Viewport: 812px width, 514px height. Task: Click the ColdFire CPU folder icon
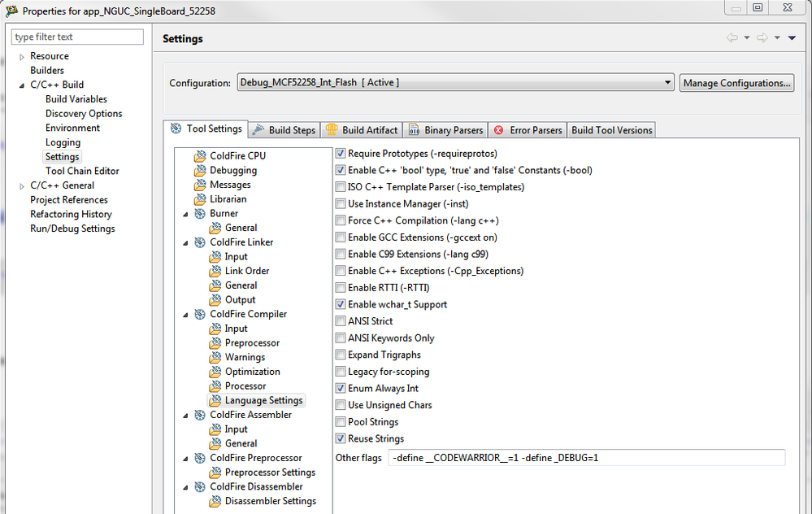[200, 156]
